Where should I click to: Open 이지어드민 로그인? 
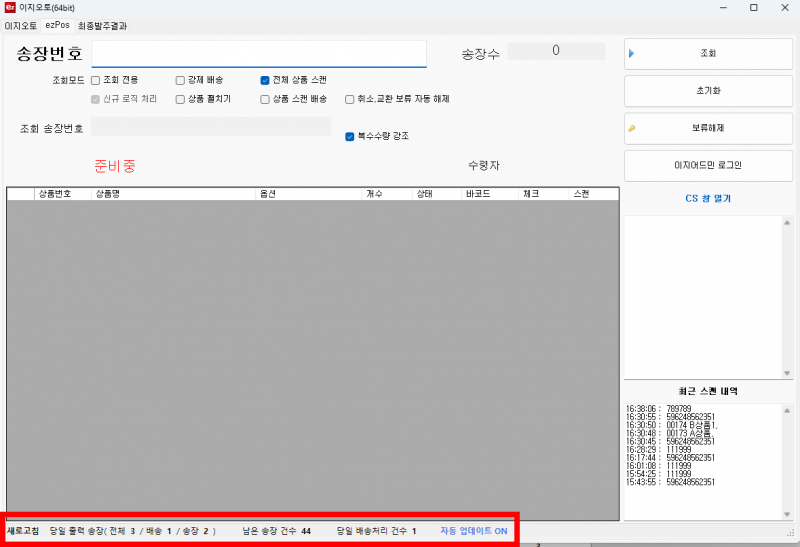click(x=708, y=165)
